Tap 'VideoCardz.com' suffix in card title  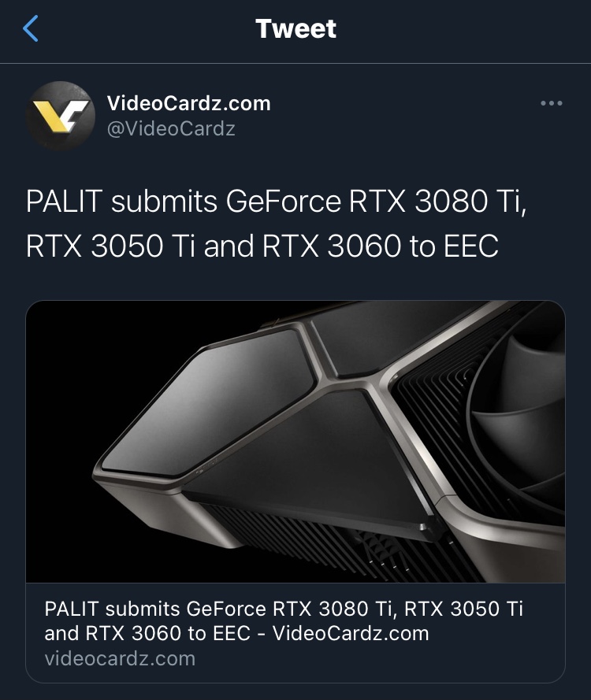pos(351,634)
